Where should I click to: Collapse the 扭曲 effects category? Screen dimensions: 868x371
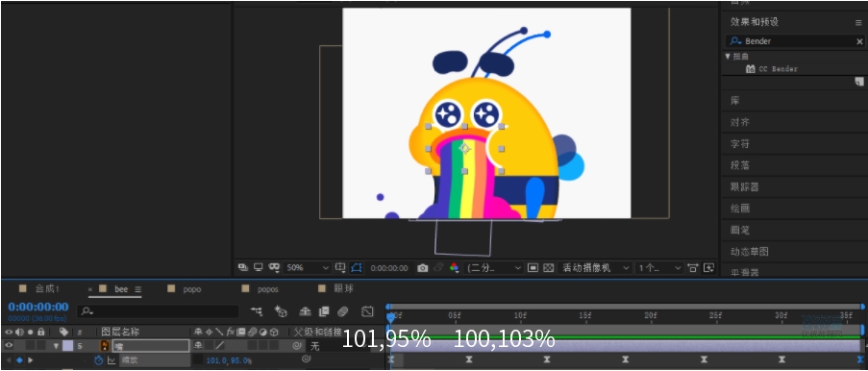click(728, 56)
